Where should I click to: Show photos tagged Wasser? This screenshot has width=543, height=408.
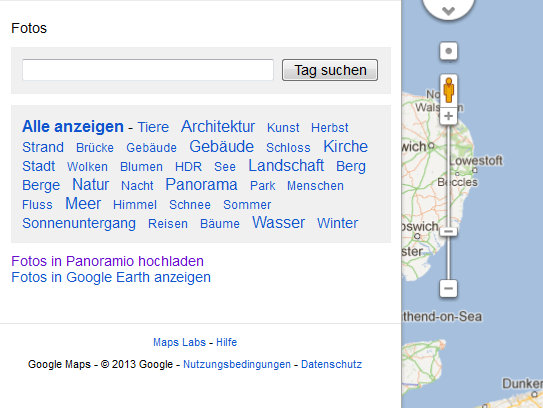(278, 222)
